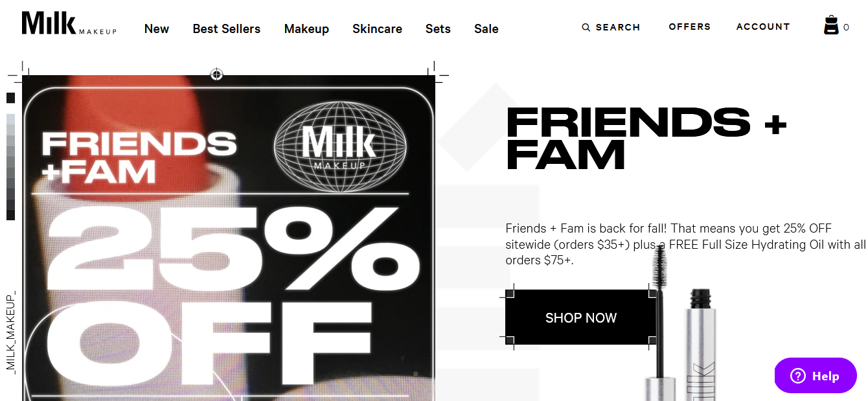Image resolution: width=868 pixels, height=401 pixels.
Task: Select the Sale menu item
Action: (486, 29)
